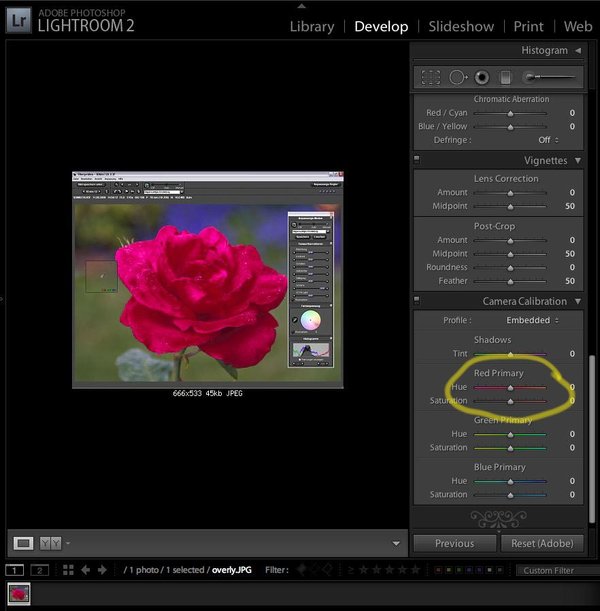600x611 pixels.
Task: Select the Graduated Filter tool
Action: [x=505, y=77]
